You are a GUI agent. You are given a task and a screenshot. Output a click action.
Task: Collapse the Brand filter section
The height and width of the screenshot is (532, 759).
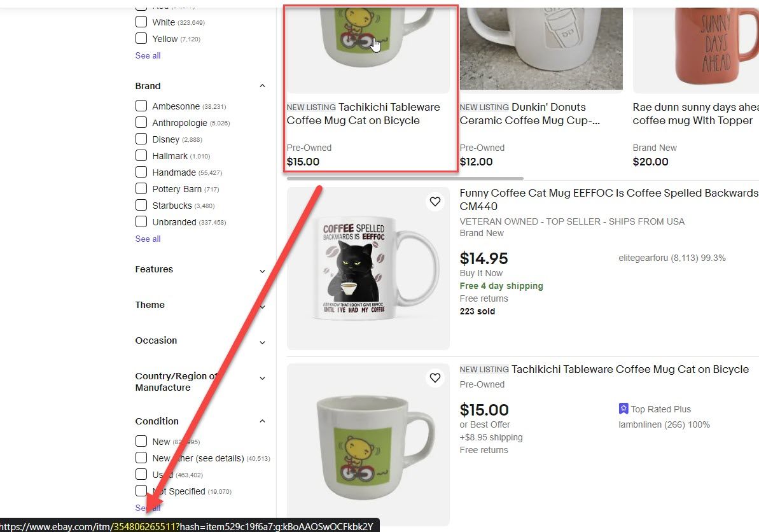(262, 86)
